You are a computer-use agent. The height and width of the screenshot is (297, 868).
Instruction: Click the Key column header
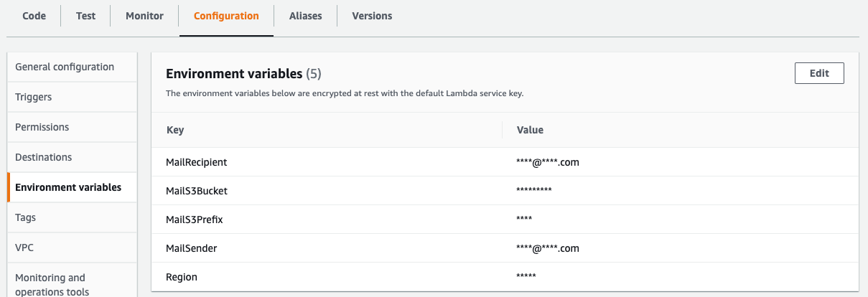click(x=174, y=130)
